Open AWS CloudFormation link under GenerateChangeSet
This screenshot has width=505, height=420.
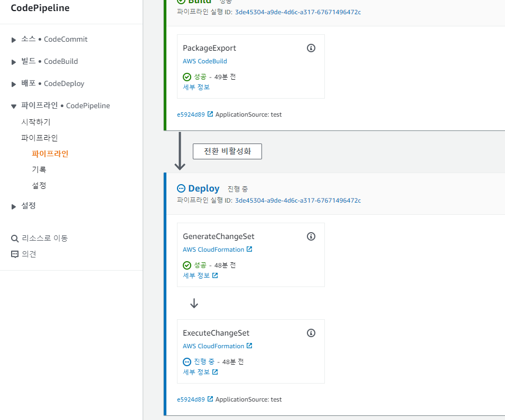pyautogui.click(x=213, y=250)
